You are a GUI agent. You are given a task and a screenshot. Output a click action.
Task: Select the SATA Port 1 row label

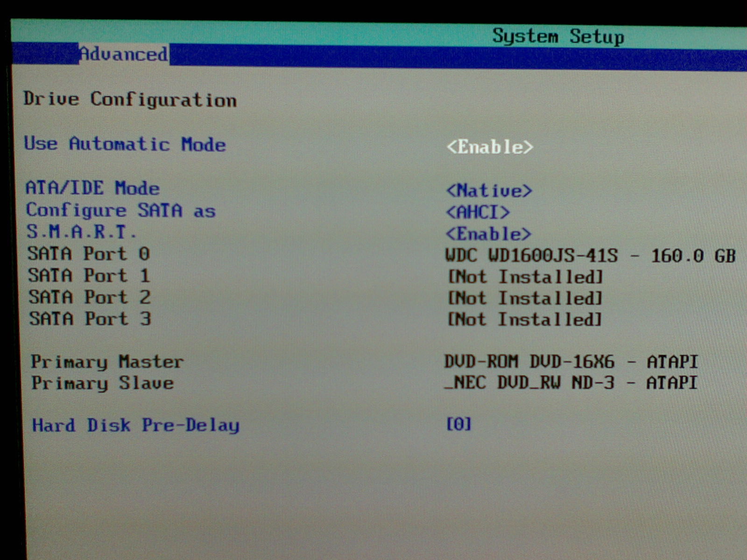89,275
